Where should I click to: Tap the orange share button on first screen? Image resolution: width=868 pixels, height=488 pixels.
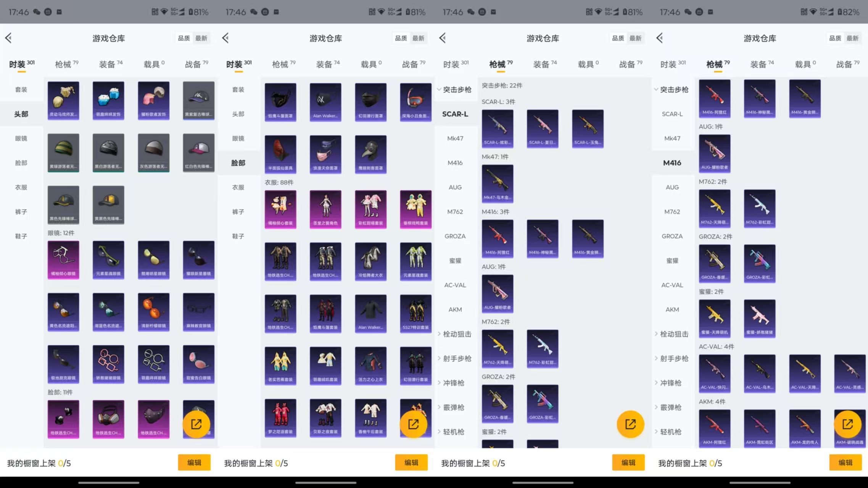[x=196, y=424]
